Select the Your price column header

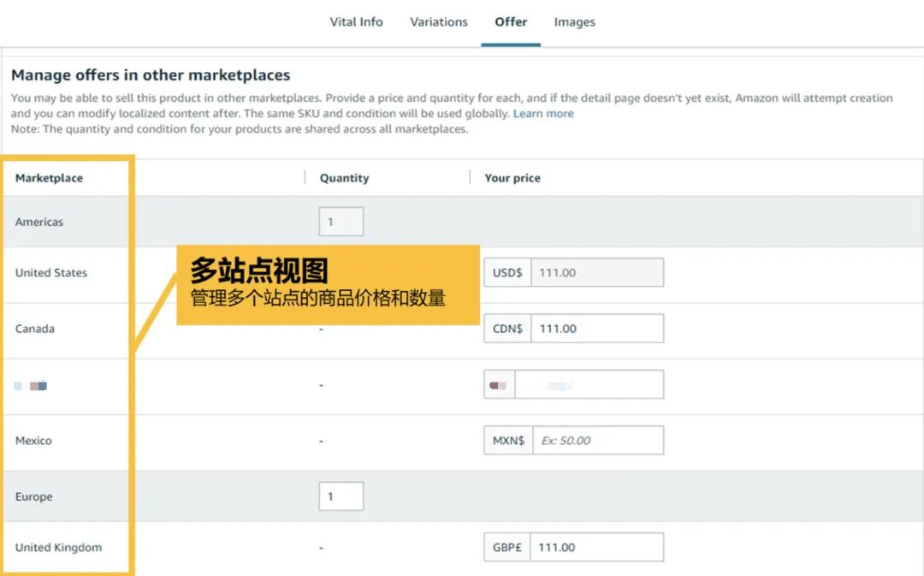[512, 178]
